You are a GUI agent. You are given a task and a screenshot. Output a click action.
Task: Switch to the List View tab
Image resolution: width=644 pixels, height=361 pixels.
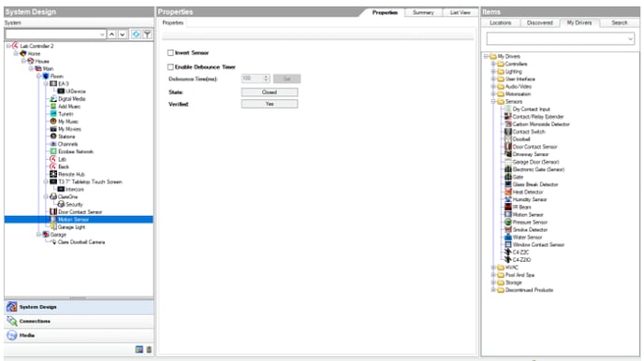pos(460,13)
